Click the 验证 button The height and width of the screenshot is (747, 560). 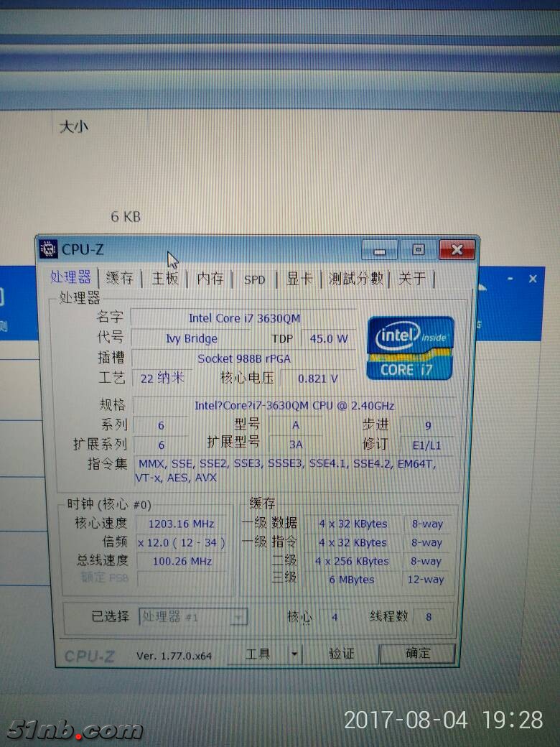coord(342,654)
